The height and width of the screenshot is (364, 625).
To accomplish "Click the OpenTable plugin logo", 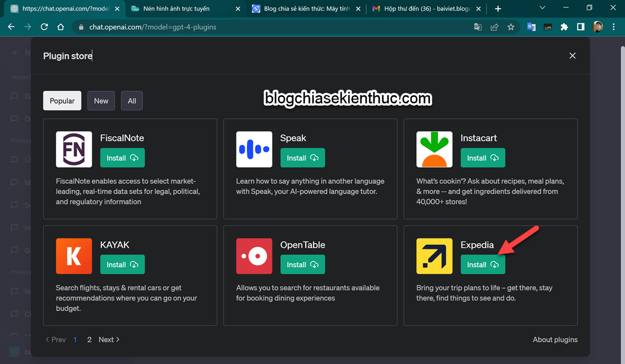I will 254,256.
